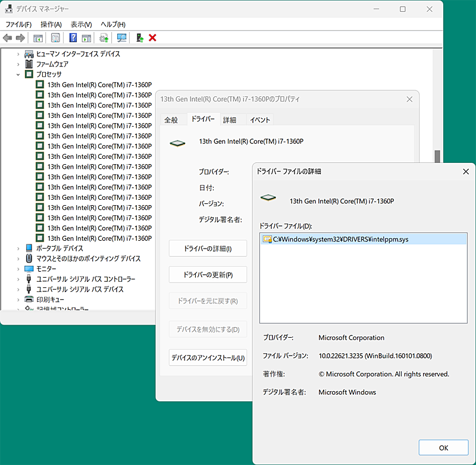Click the USB icon for ユニバーサル シリアル バス コントローラー
Screen dimensions: 476x465
coord(29,279)
